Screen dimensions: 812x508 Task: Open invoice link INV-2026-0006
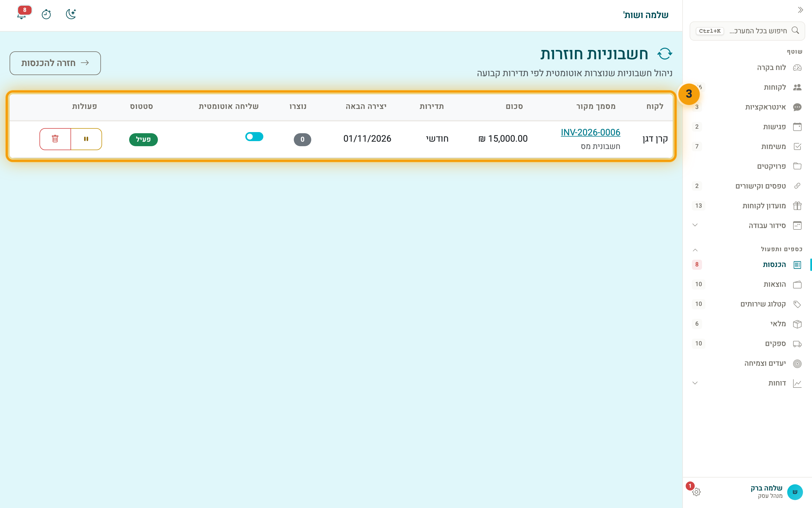coord(590,132)
